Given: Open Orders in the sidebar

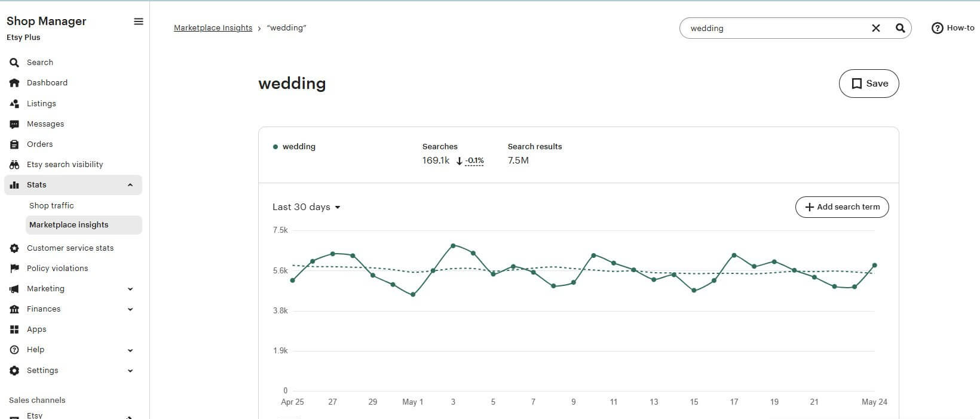Looking at the screenshot, I should coord(39,144).
